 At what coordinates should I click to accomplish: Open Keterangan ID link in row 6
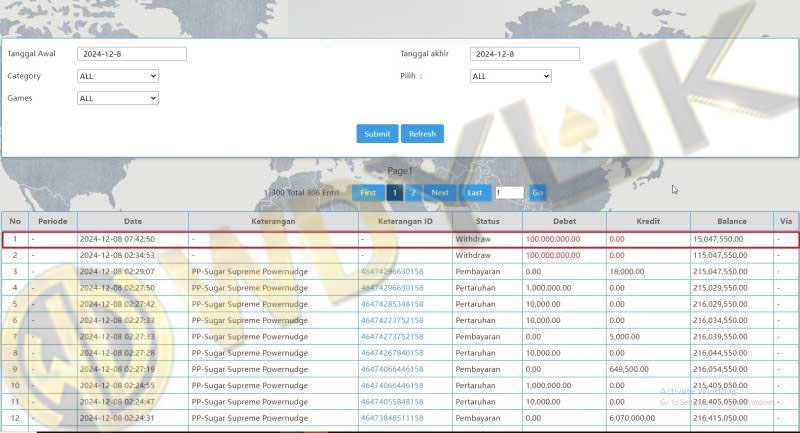[x=392, y=321]
